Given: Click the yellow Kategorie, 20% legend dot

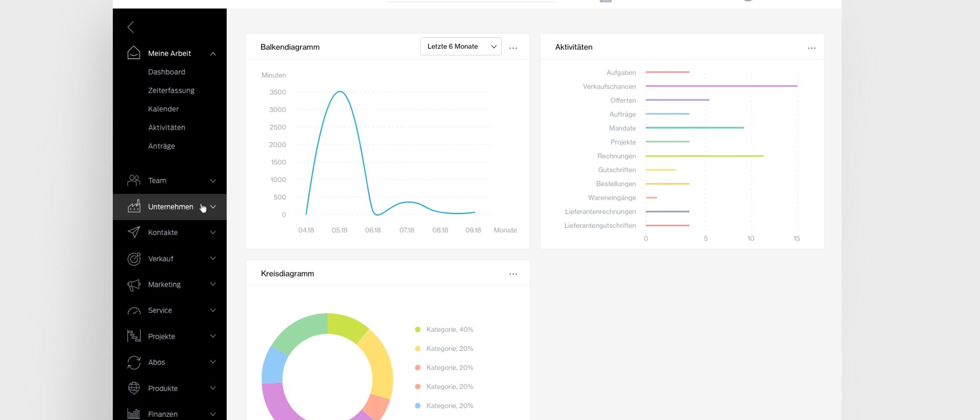Looking at the screenshot, I should coord(417,348).
